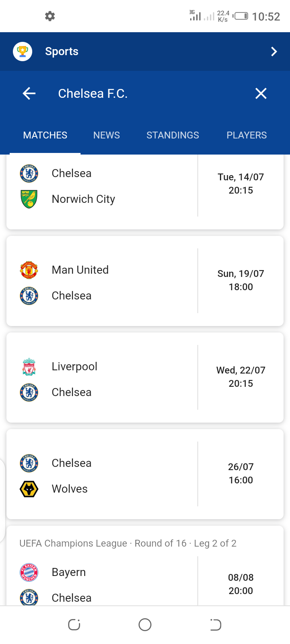Select the PLAYERS tab
290x644 pixels.
pyautogui.click(x=246, y=135)
